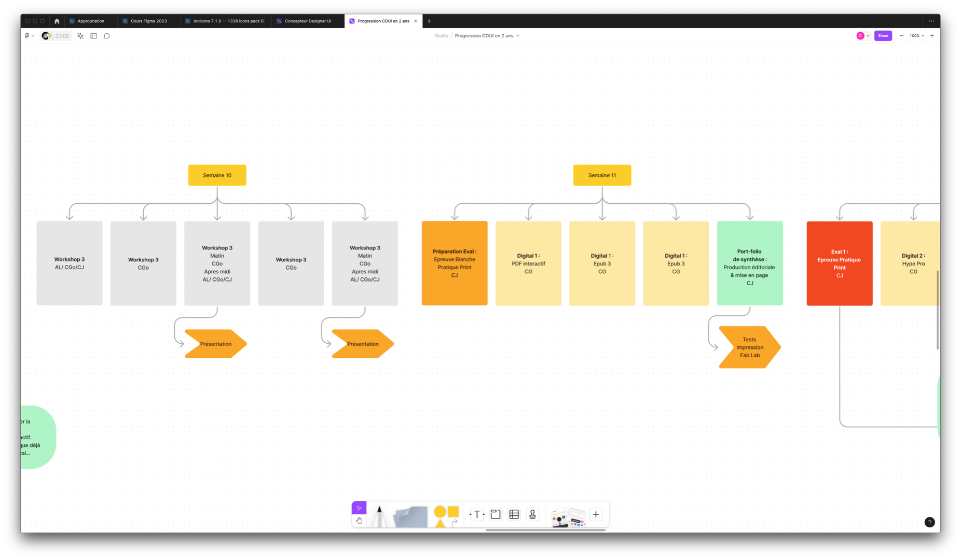Insert a Table from the toolbar
961x560 pixels.
514,514
